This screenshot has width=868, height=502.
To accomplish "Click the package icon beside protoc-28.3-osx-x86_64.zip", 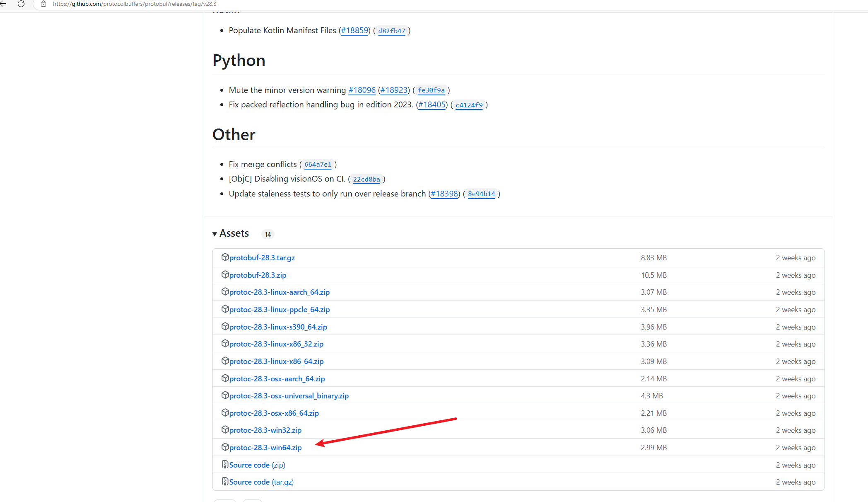I will (225, 412).
